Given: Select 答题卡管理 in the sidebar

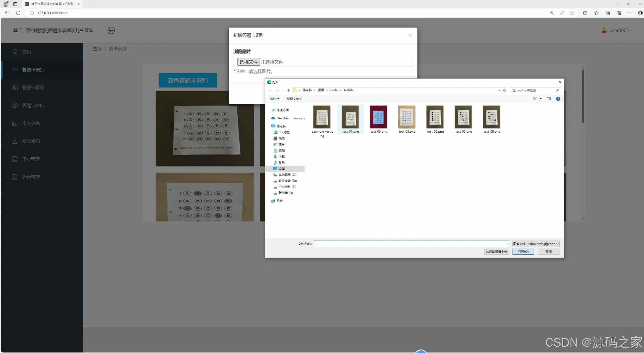Looking at the screenshot, I should 33,88.
